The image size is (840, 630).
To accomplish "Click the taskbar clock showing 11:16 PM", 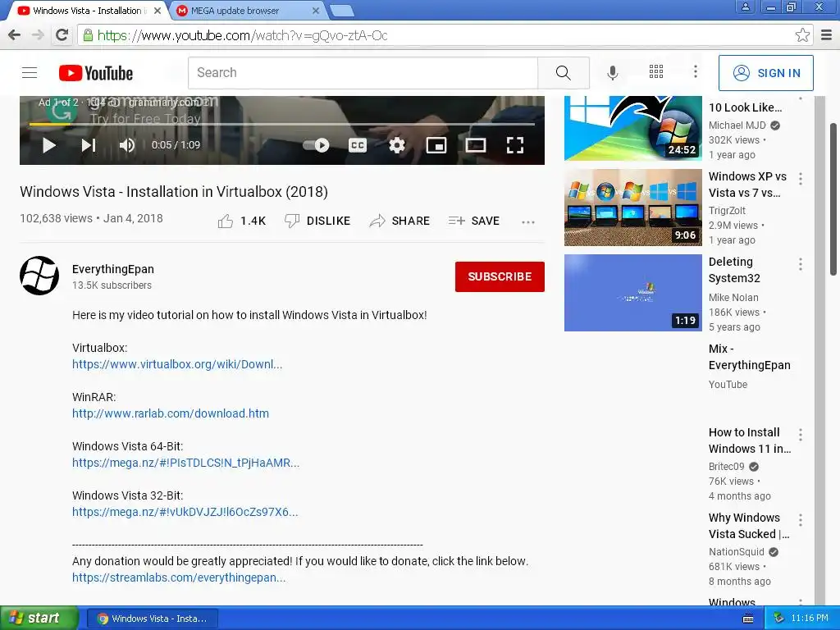I will [810, 618].
